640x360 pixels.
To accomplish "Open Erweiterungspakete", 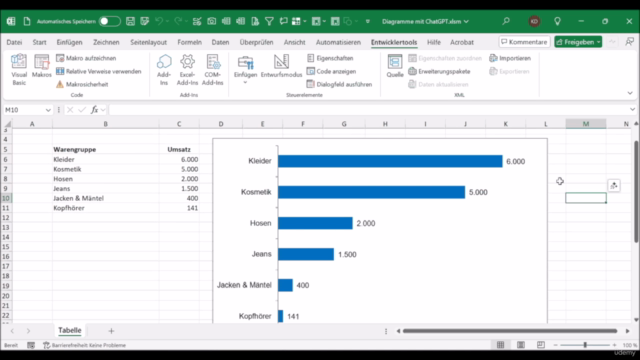I will click(x=439, y=71).
